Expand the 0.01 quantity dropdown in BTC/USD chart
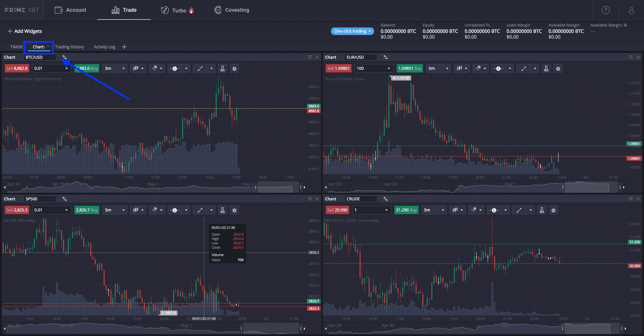 (x=66, y=68)
